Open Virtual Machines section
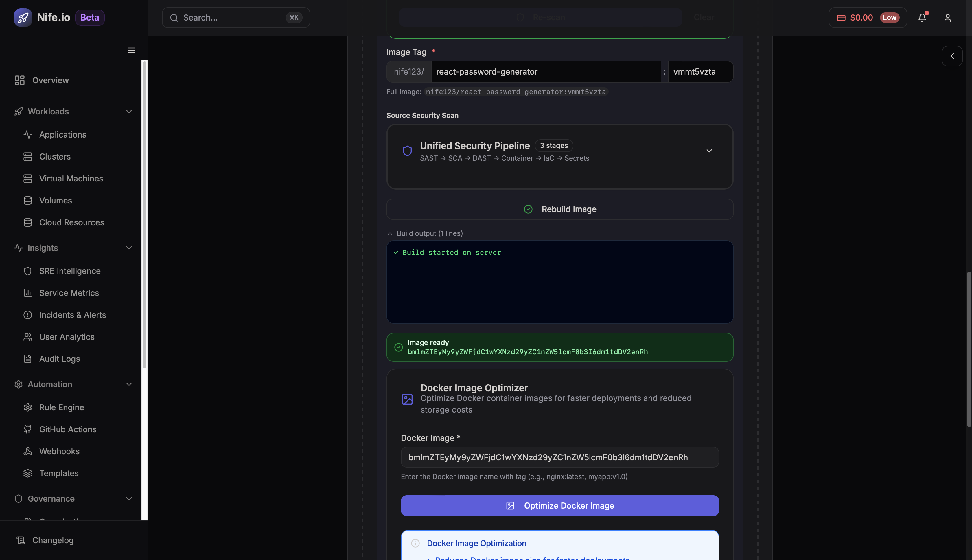972x560 pixels. (x=71, y=179)
